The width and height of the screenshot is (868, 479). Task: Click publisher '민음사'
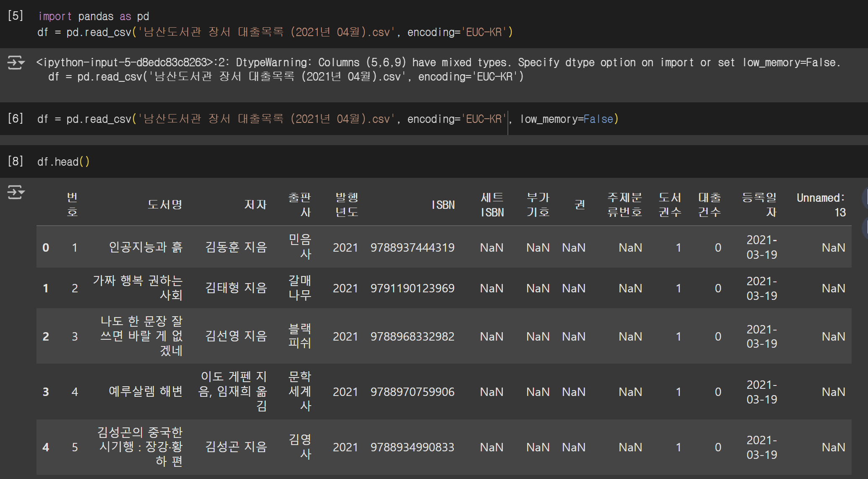coord(300,247)
